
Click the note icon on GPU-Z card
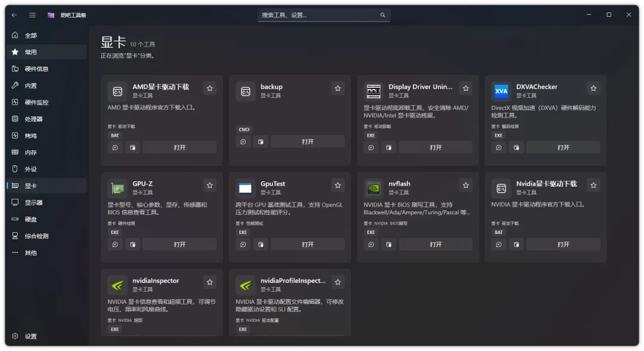coord(115,245)
